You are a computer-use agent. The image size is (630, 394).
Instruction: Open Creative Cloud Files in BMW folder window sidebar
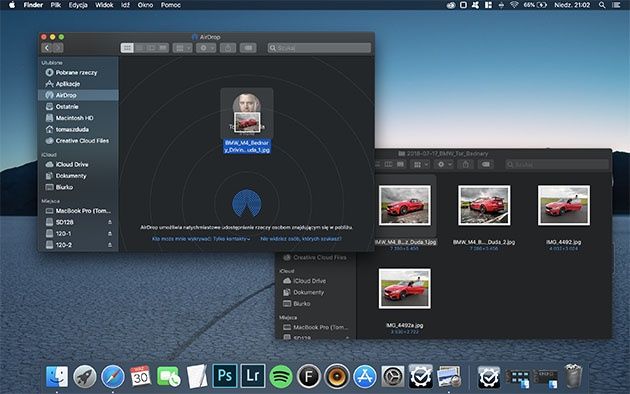[x=315, y=257]
